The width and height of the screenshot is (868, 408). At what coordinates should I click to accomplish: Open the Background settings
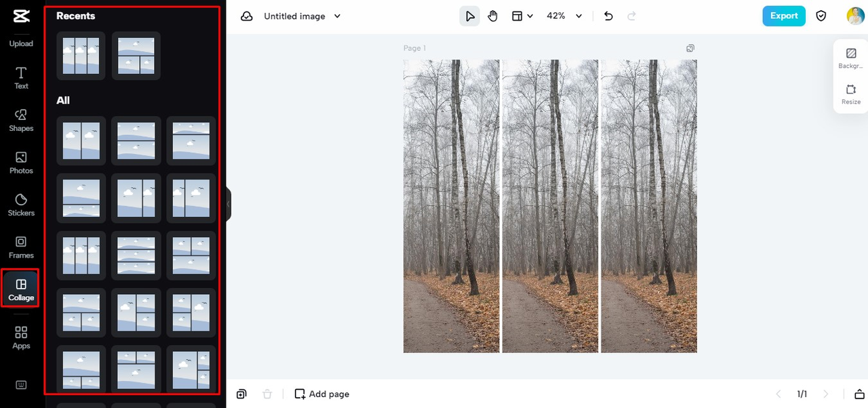tap(850, 58)
